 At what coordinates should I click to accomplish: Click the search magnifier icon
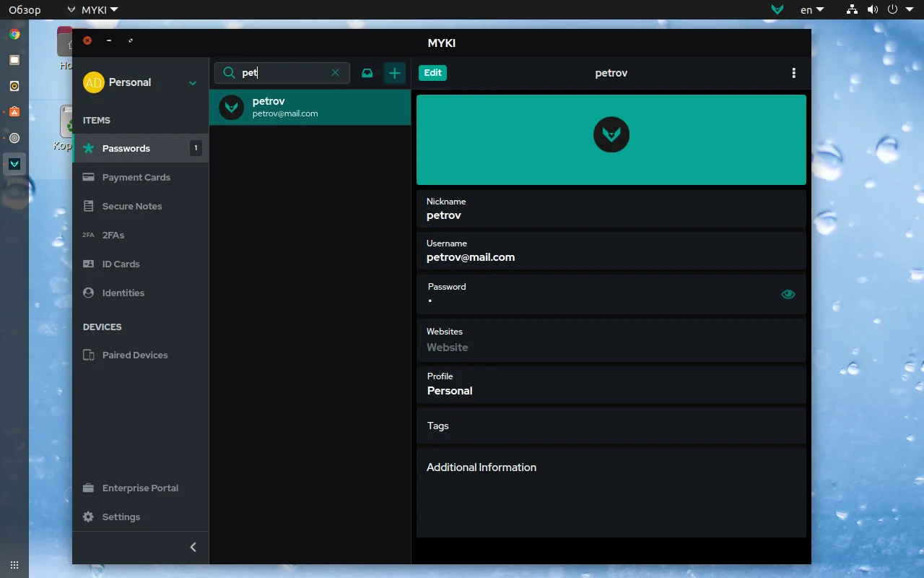point(229,72)
